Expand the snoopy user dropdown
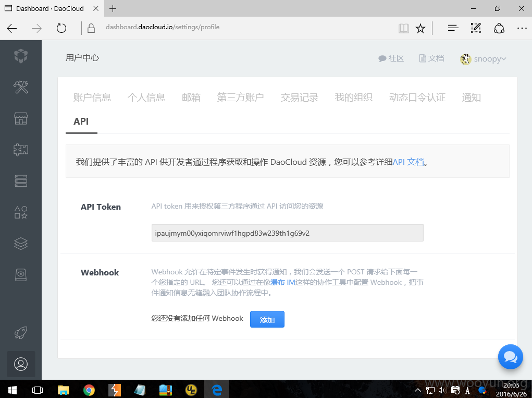The height and width of the screenshot is (398, 532). click(x=483, y=59)
